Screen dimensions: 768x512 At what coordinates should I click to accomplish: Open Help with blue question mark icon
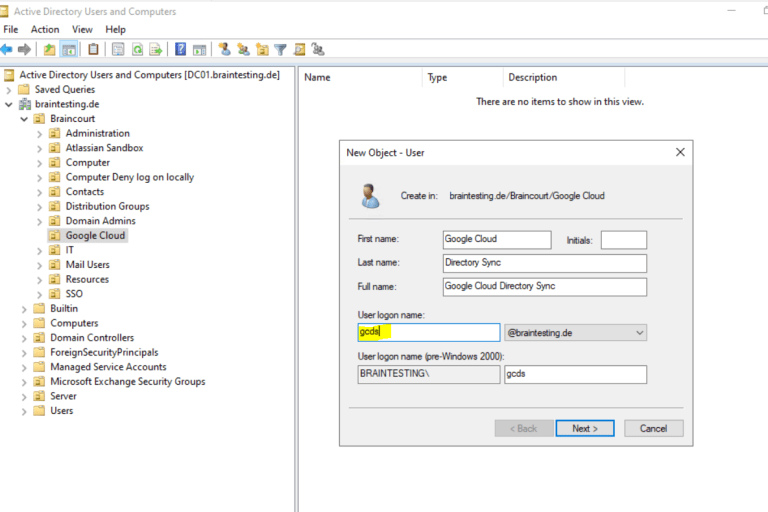(181, 49)
